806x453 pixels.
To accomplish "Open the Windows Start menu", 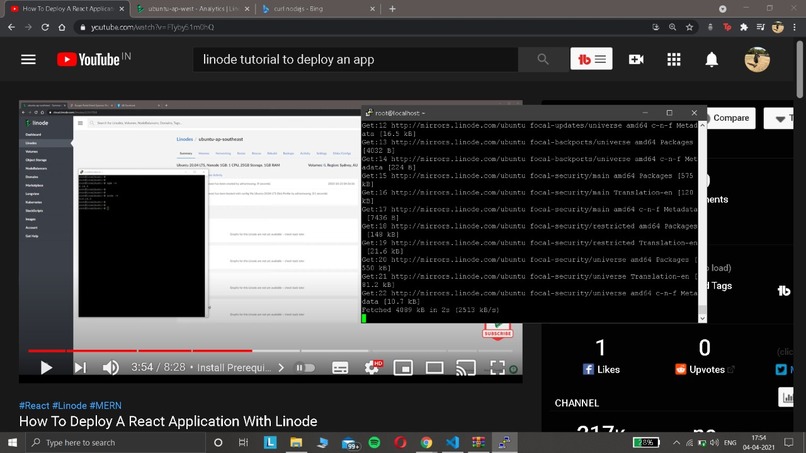I will coord(12,443).
